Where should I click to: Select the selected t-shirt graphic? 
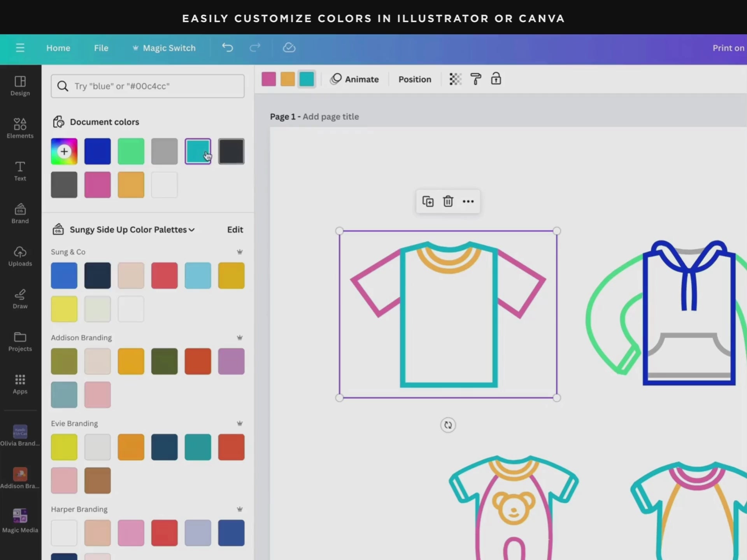(x=448, y=314)
